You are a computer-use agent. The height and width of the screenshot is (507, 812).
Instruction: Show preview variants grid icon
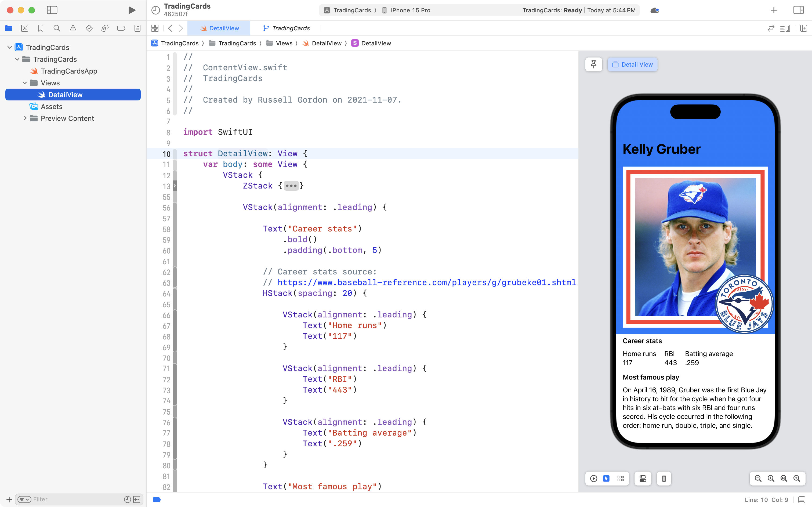tap(620, 479)
